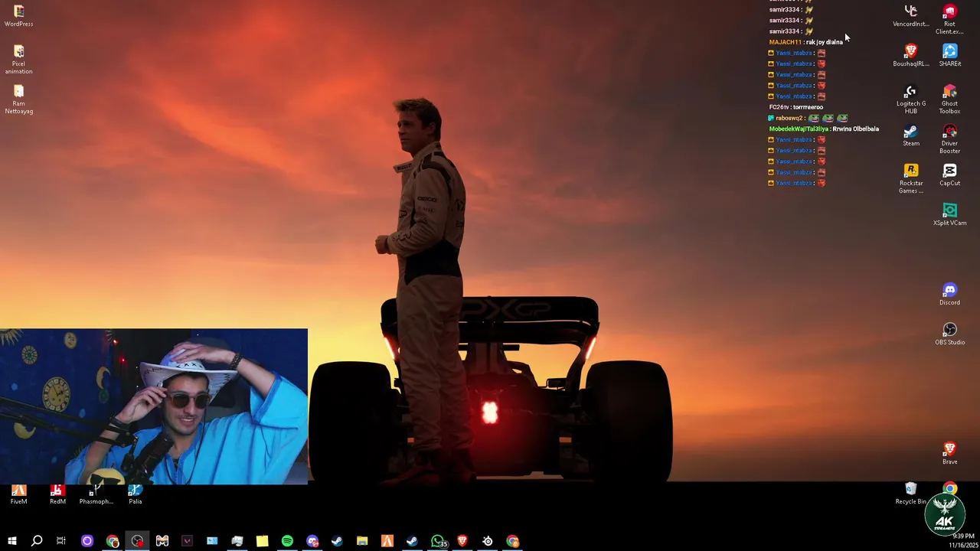Open Discord from the taskbar

point(312,541)
